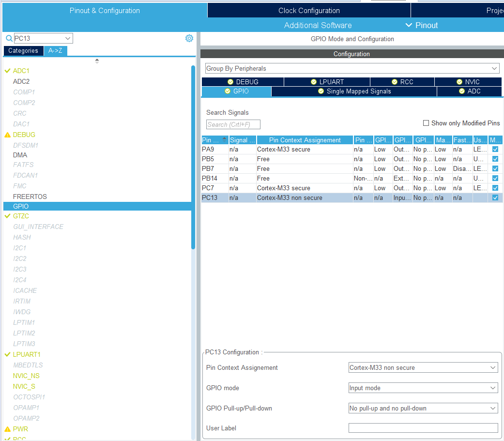Click the warning icon beside PWR peripheral

(6, 429)
